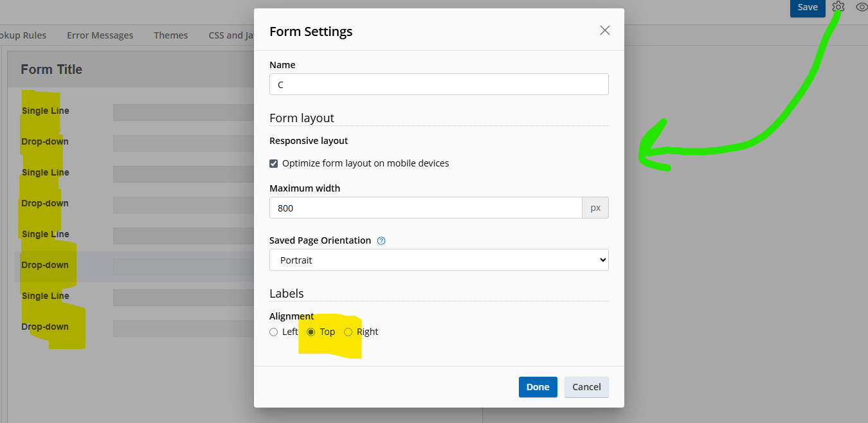Click the Cancel button
The image size is (868, 423).
586,387
